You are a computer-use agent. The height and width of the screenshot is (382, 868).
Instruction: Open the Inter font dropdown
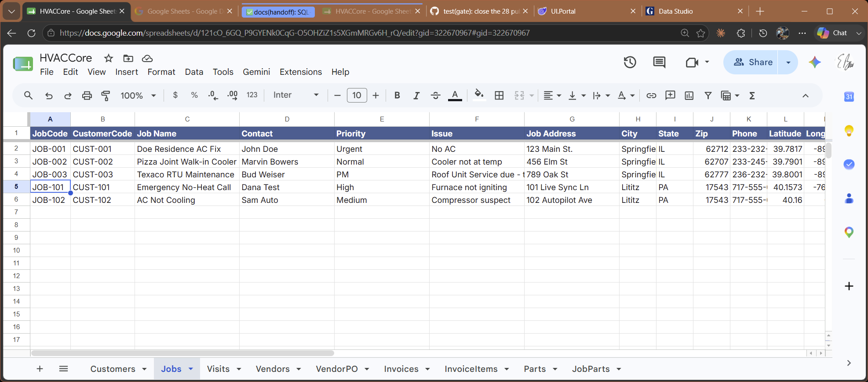click(x=295, y=95)
